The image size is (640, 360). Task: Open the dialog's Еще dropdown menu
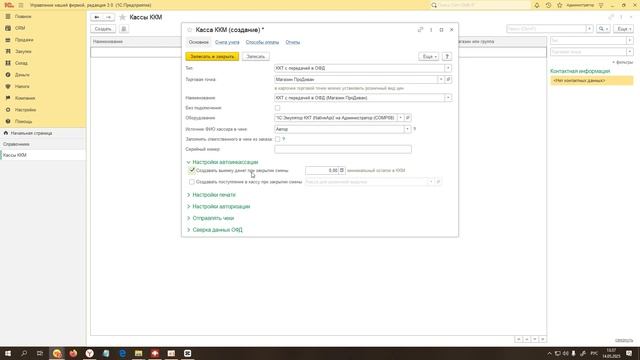pos(428,56)
